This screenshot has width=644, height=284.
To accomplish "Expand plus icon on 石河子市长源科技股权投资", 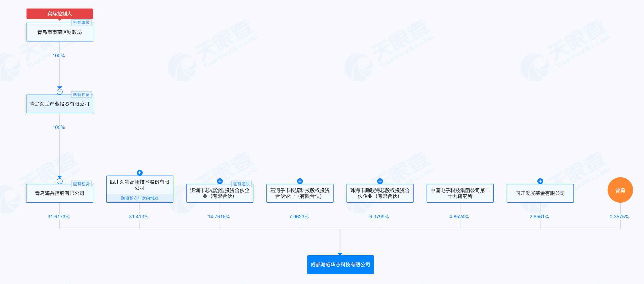I will (300, 181).
